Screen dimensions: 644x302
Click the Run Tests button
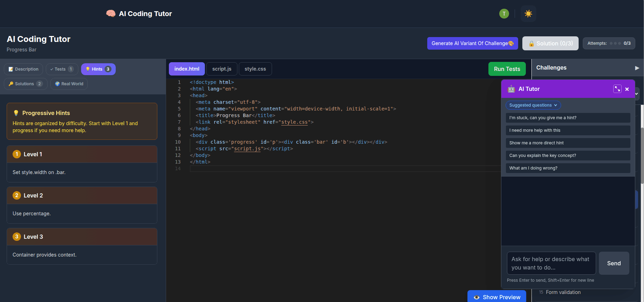[507, 69]
